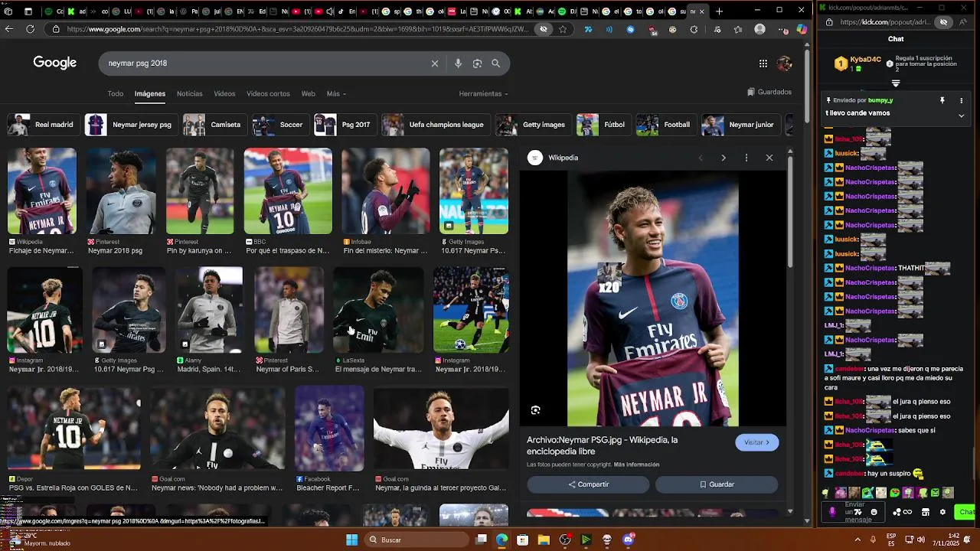Collapse the pinned message chevron

(x=961, y=116)
